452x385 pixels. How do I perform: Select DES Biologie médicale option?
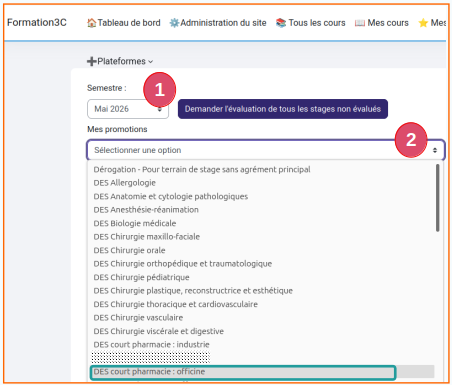pyautogui.click(x=135, y=223)
